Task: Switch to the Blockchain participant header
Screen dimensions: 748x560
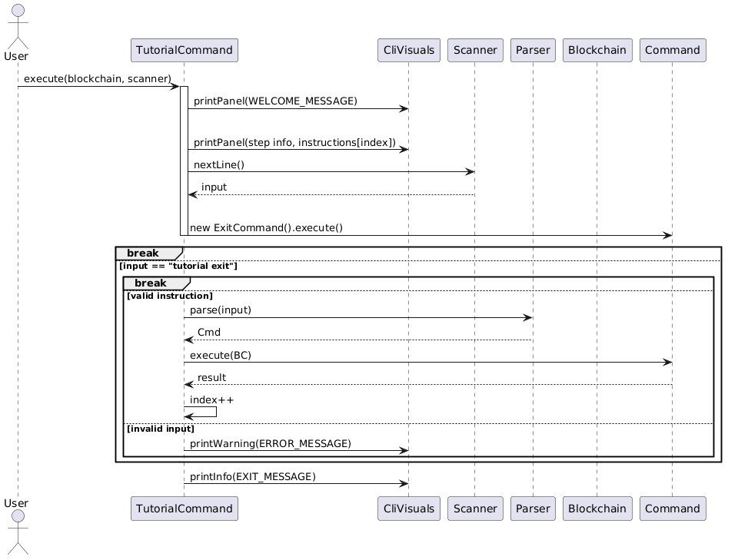Action: pyautogui.click(x=597, y=50)
